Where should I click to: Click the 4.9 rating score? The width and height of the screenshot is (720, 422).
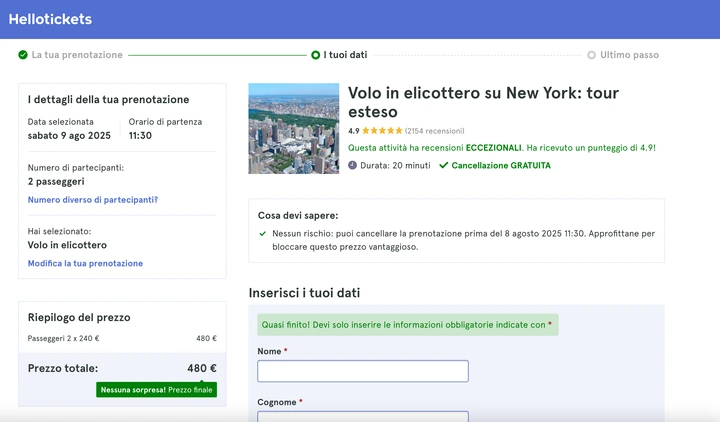point(354,131)
